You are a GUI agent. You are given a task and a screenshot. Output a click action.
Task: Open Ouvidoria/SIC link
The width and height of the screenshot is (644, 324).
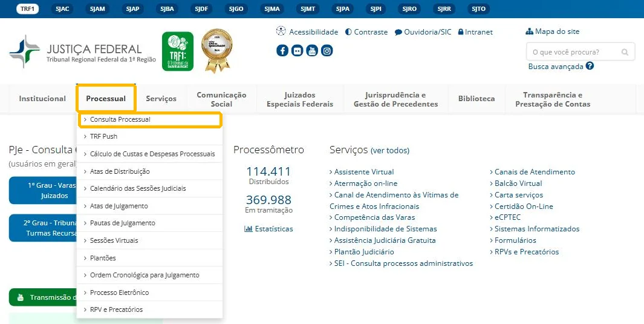(x=423, y=31)
